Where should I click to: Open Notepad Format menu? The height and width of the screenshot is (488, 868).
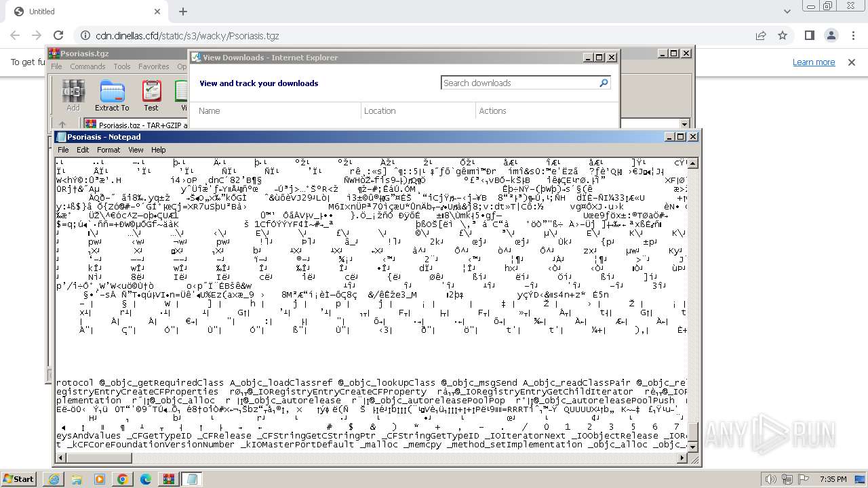(x=108, y=150)
